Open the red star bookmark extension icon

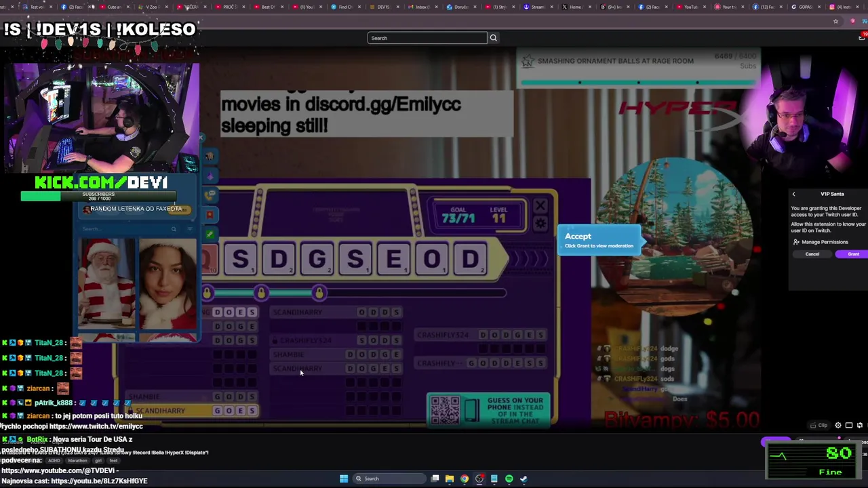[210, 215]
